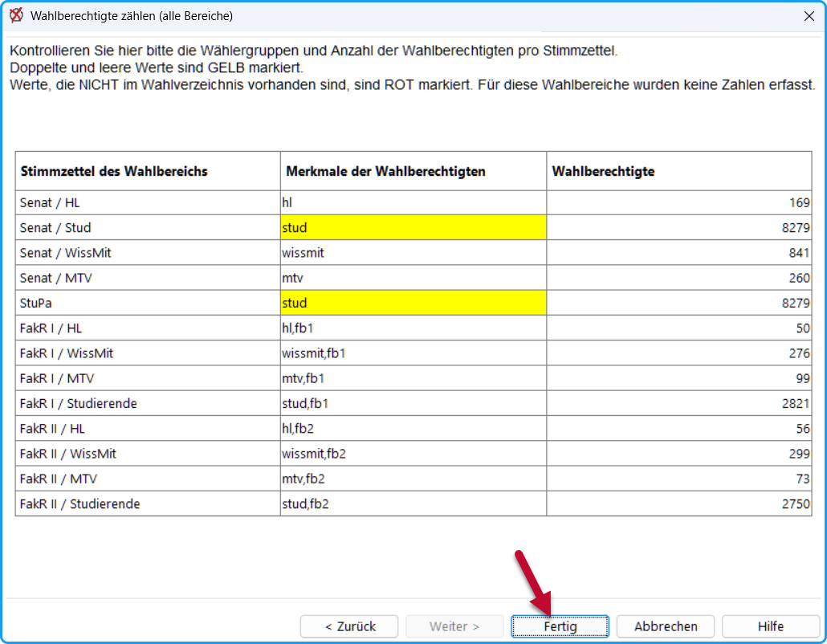Click the stud,fb1 cell
Image resolution: width=827 pixels, height=644 pixels.
413,403
